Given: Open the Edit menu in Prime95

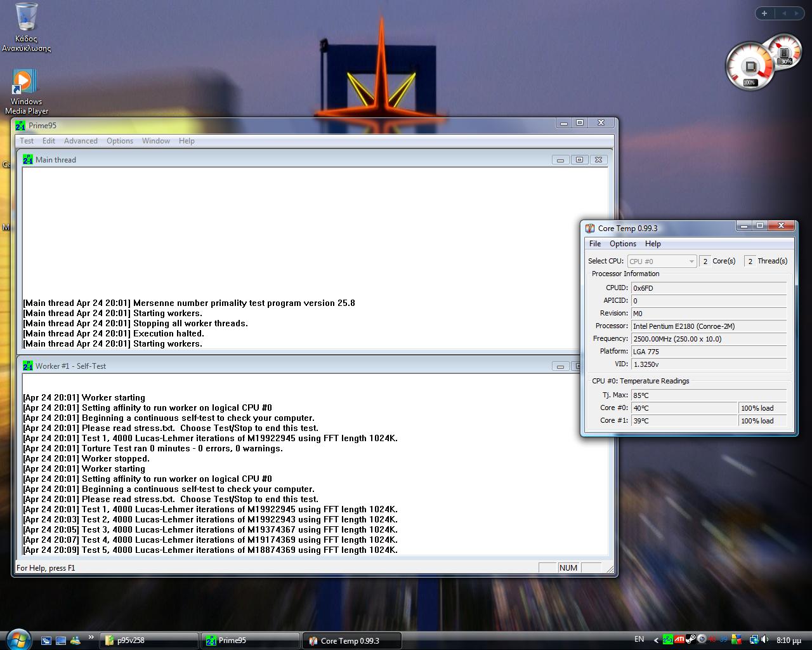Looking at the screenshot, I should (49, 141).
